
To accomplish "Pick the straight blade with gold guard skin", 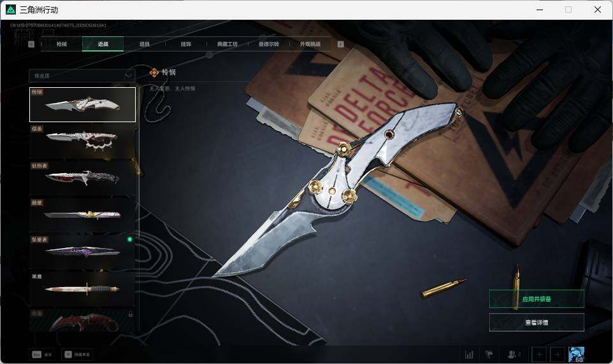I will [82, 215].
